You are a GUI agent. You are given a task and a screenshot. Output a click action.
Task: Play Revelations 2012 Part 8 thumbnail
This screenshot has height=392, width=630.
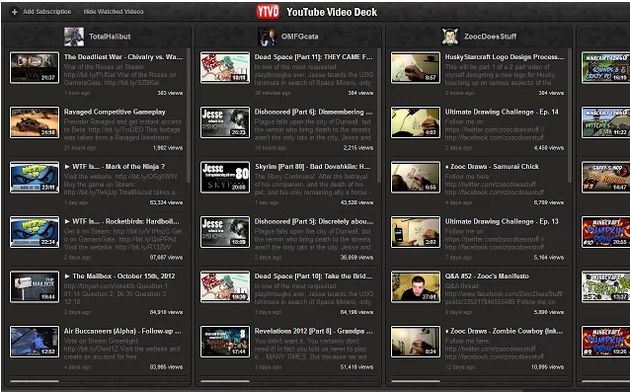click(x=225, y=342)
